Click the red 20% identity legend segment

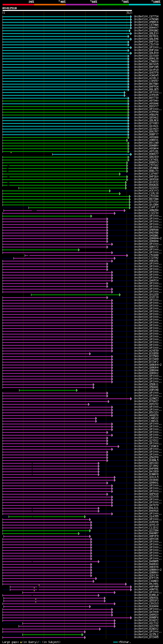18,5
